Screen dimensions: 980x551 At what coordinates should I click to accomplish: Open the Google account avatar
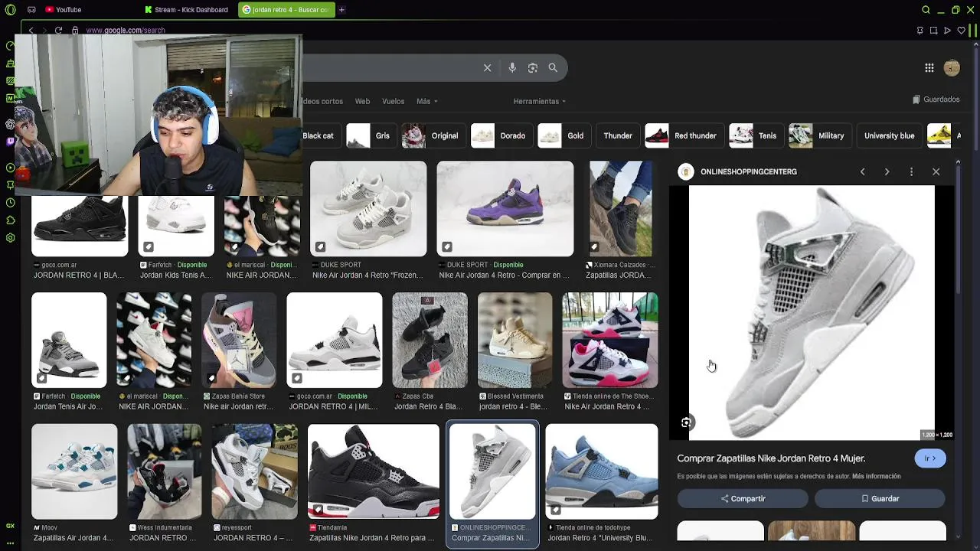952,68
